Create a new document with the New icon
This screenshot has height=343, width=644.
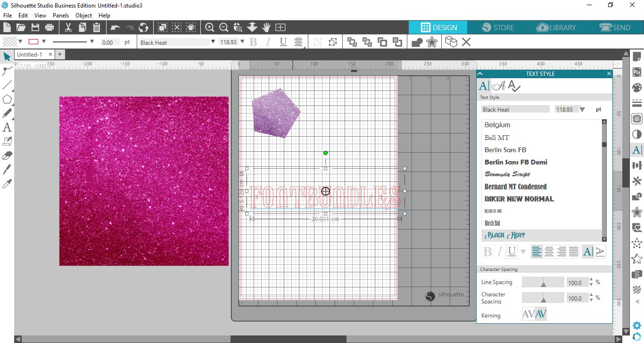pyautogui.click(x=7, y=27)
